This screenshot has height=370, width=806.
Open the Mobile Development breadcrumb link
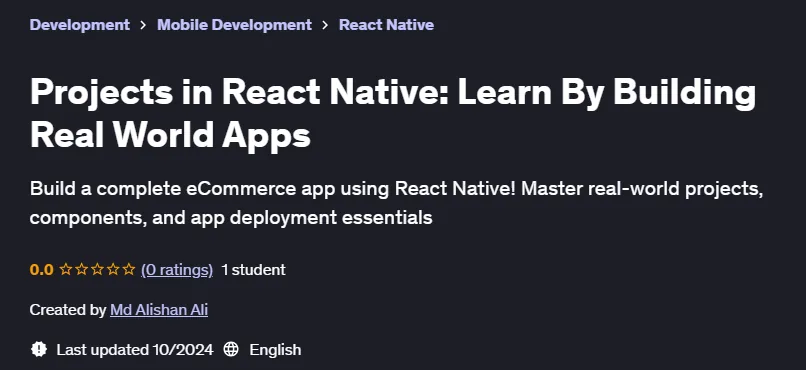(234, 25)
